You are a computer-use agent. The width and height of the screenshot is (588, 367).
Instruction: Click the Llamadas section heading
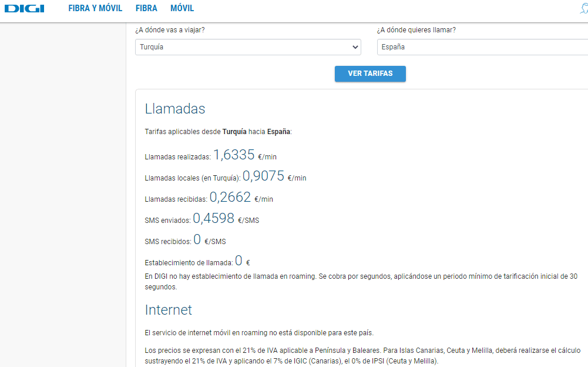pyautogui.click(x=175, y=109)
